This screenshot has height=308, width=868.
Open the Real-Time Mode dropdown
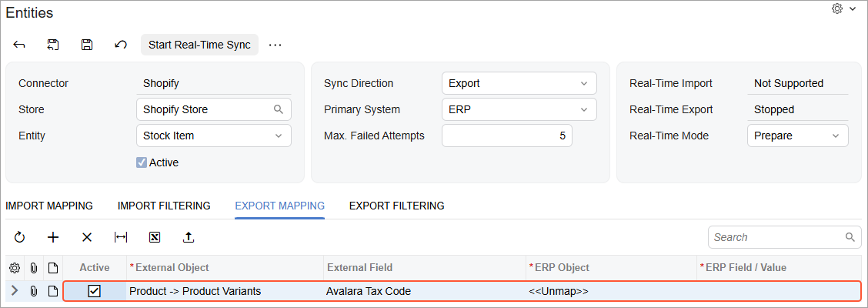pos(798,136)
